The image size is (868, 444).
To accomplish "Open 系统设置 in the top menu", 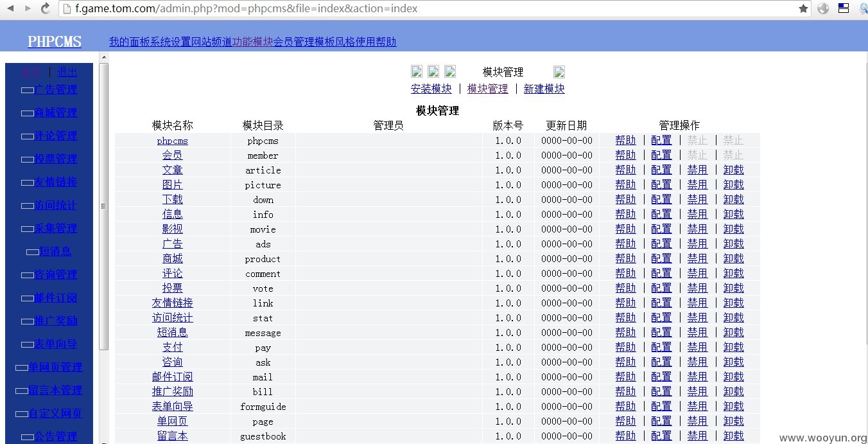I will (x=170, y=42).
